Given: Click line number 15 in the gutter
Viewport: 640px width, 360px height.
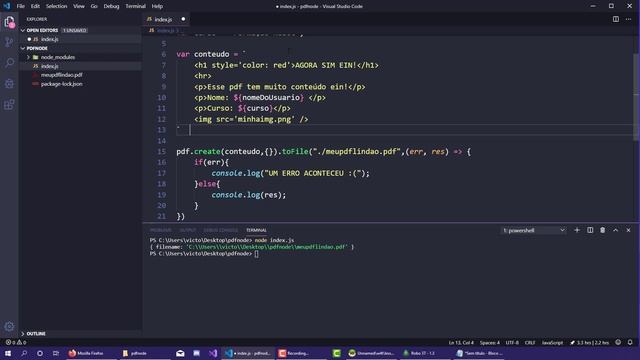Looking at the screenshot, I should pyautogui.click(x=162, y=151).
